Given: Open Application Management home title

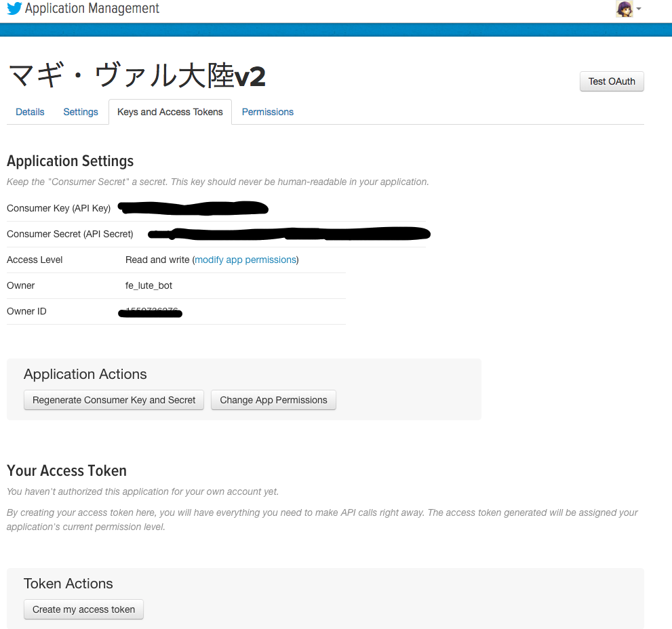Looking at the screenshot, I should 92,9.
